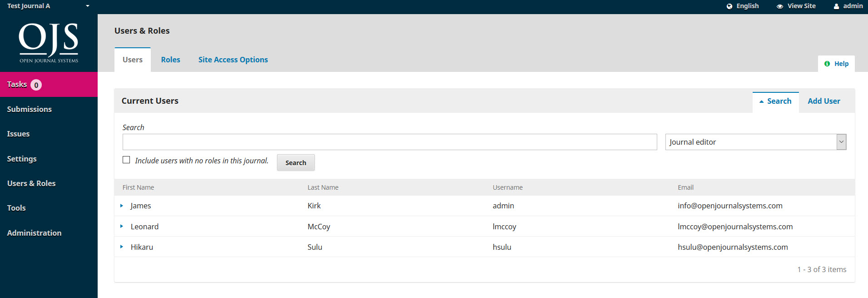Click the first name 'Hikaru'

[142, 247]
